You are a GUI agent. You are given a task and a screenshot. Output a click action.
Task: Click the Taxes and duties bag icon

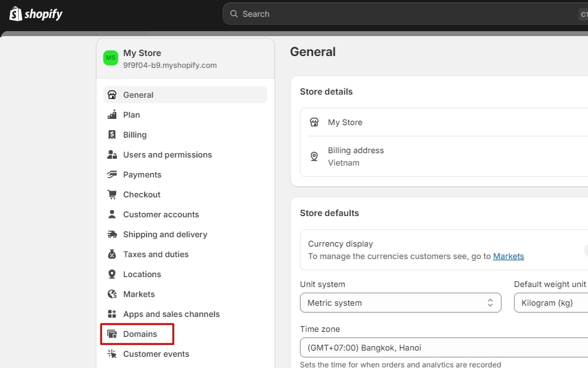[x=112, y=254]
